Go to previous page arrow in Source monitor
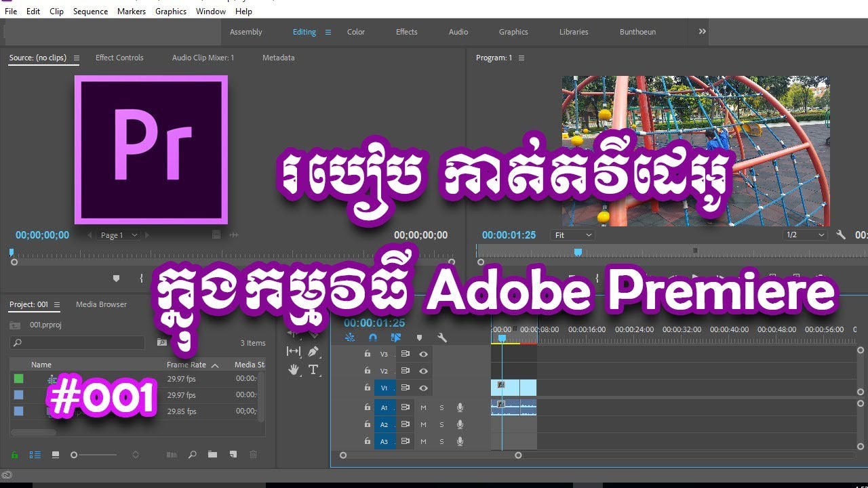 pos(90,235)
